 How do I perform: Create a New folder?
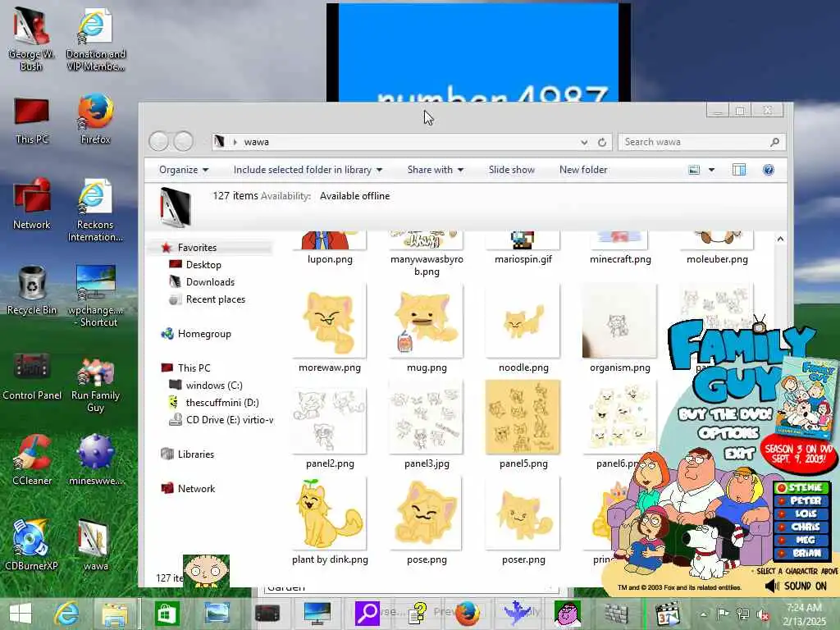pos(583,170)
